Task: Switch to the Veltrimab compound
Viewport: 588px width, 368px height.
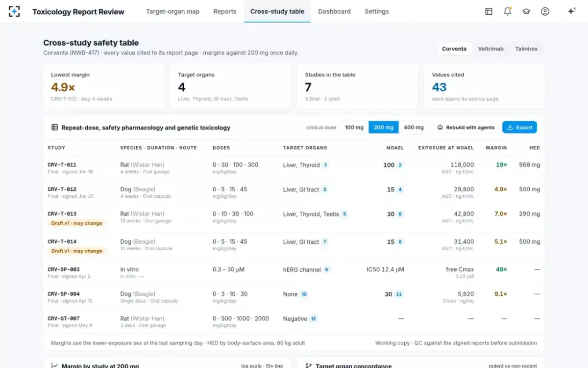Action: tap(491, 49)
